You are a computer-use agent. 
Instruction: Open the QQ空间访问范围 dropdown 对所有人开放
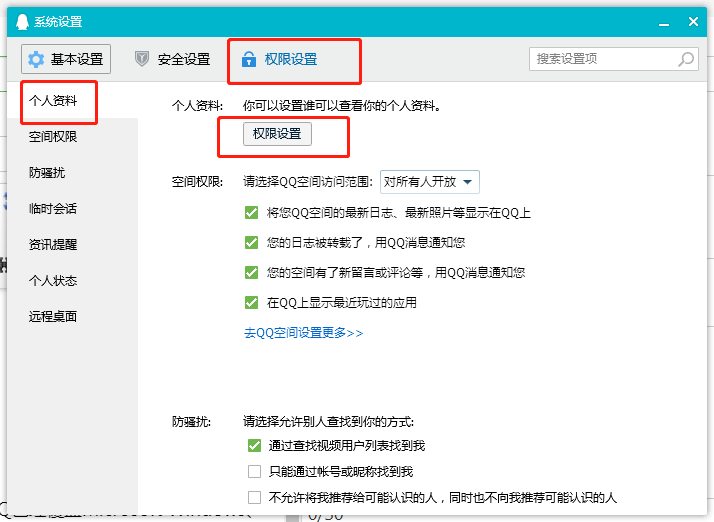click(429, 182)
